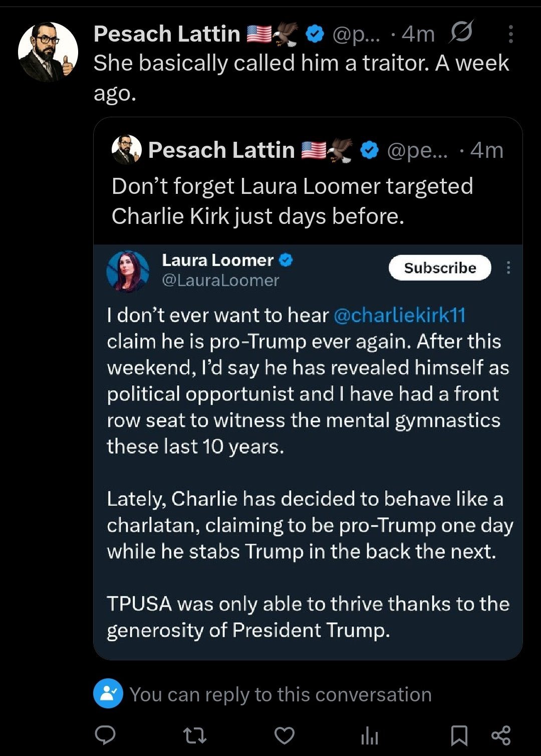This screenshot has width=541, height=756.
Task: Open quoted post text about Laura Loomer
Action: [x=292, y=201]
